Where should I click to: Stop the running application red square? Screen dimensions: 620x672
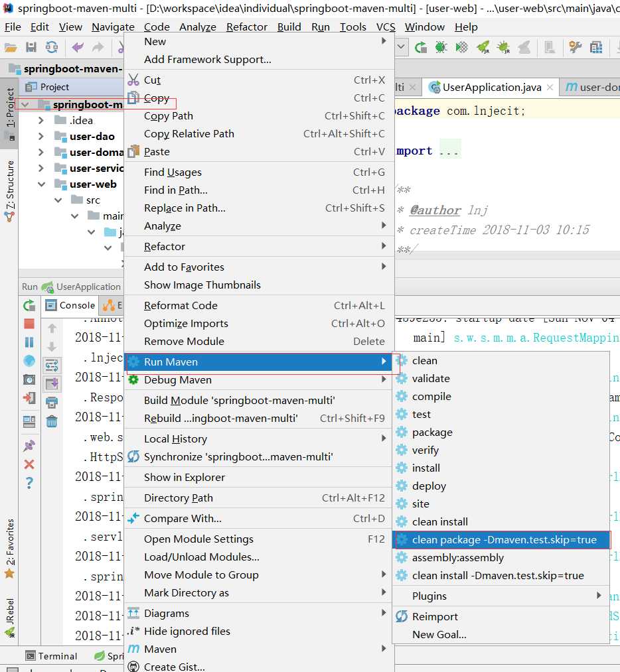coord(29,324)
